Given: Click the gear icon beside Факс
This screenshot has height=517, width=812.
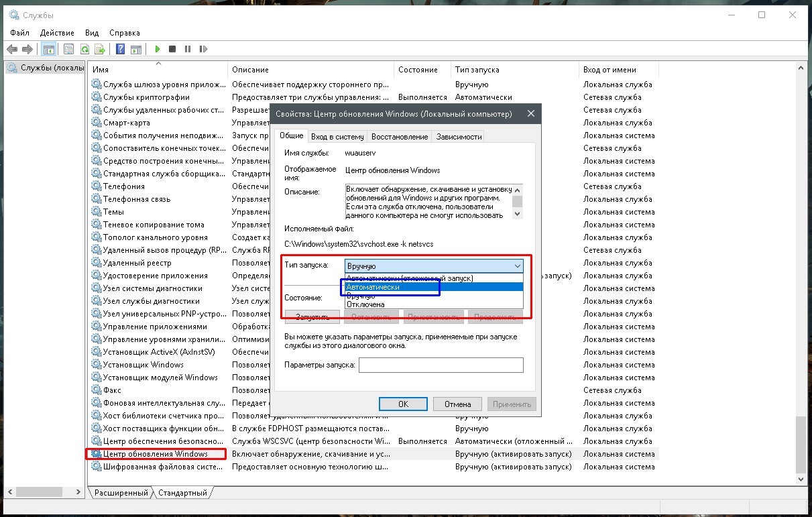Looking at the screenshot, I should click(x=97, y=390).
